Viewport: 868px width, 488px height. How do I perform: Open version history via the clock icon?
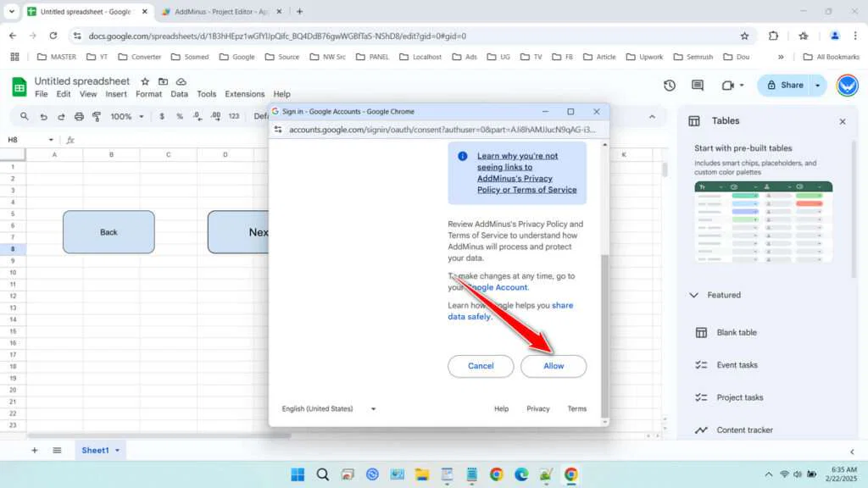pos(669,86)
